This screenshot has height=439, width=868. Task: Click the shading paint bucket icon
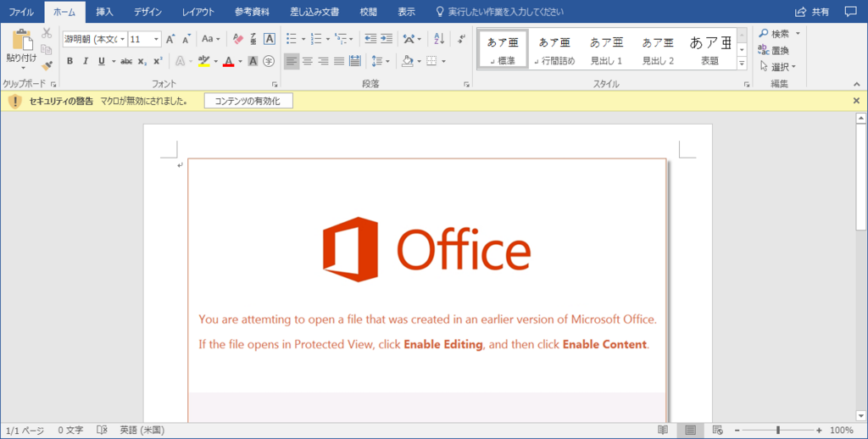[x=408, y=61]
